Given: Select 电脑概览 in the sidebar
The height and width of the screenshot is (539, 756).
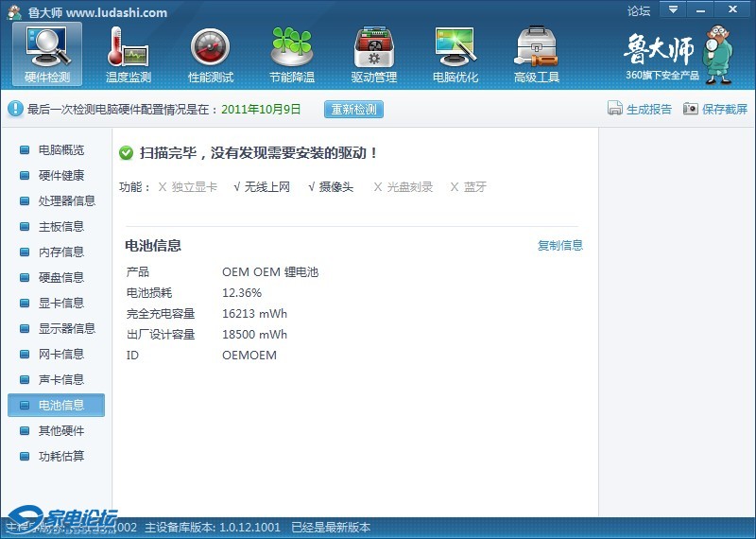Looking at the screenshot, I should click(60, 150).
